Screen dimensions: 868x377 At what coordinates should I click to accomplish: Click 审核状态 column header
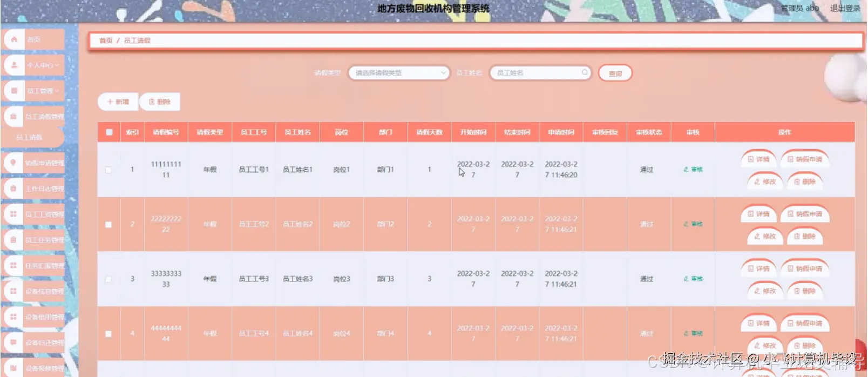pyautogui.click(x=649, y=132)
